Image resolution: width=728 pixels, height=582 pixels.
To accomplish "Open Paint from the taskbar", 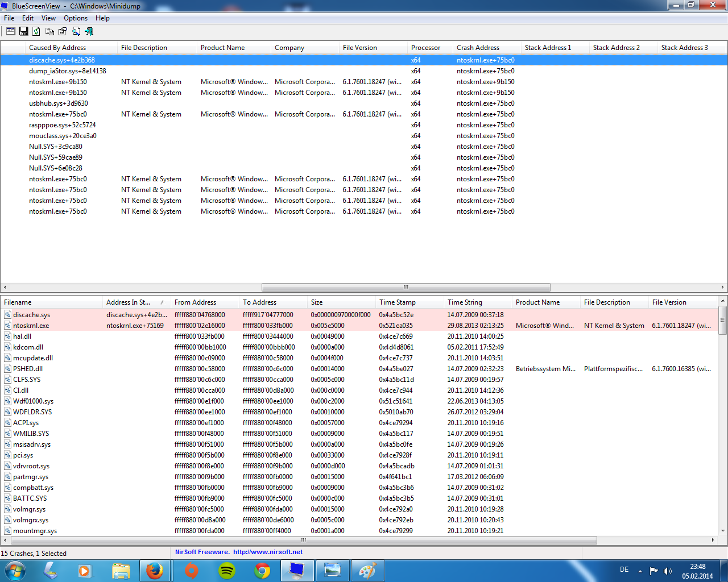I will tap(367, 571).
